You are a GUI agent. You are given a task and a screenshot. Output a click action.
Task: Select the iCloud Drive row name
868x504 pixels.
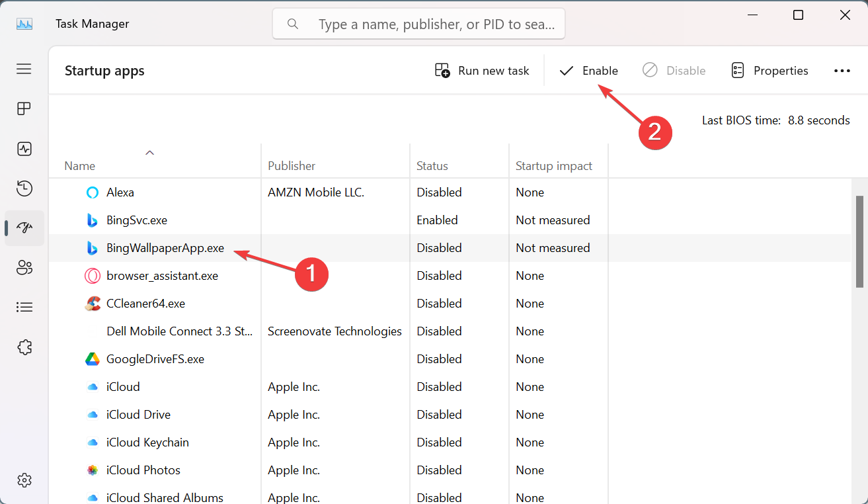(x=138, y=415)
